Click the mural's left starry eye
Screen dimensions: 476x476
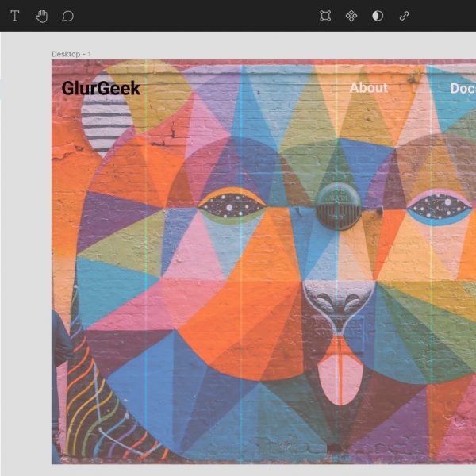(x=232, y=206)
